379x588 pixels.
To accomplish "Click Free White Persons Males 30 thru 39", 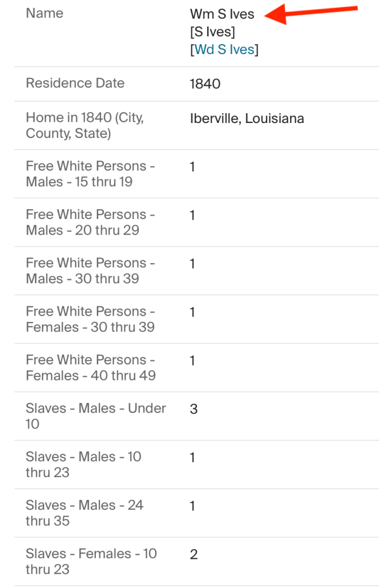I will (90, 270).
